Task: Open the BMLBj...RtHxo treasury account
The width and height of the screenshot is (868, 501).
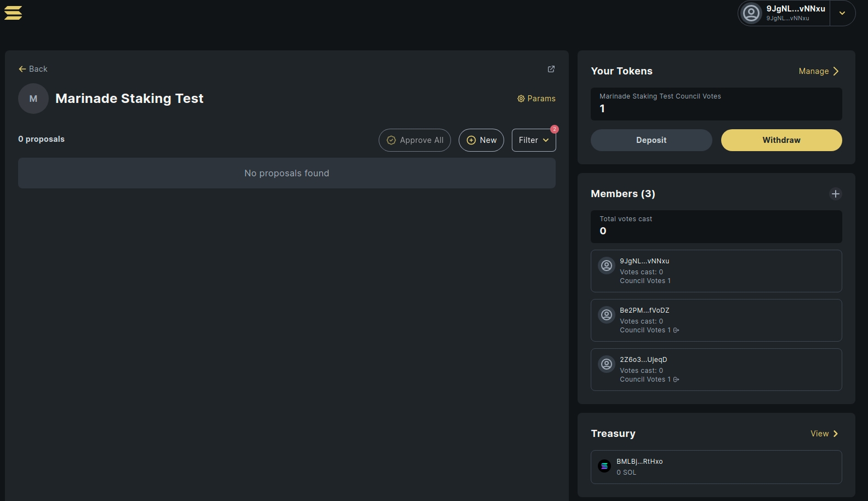Action: click(716, 467)
